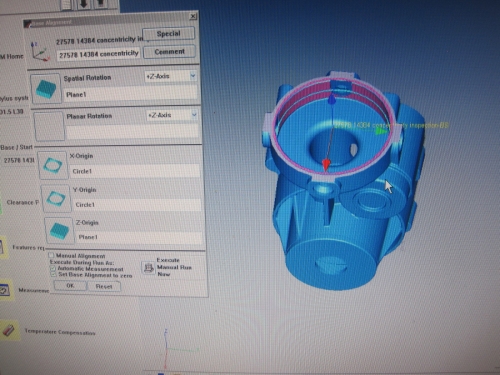The image size is (500, 375).
Task: Select the X-Origin circle icon
Action: tap(53, 165)
